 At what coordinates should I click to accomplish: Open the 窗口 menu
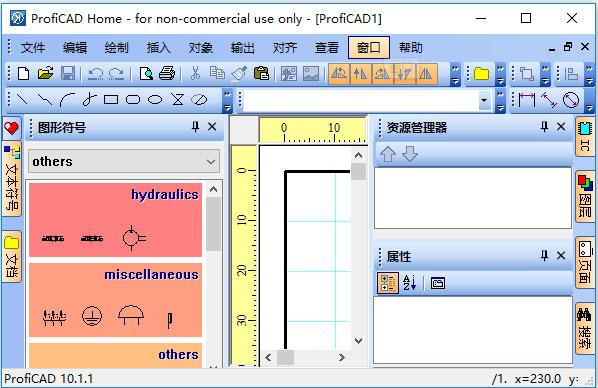[x=369, y=48]
